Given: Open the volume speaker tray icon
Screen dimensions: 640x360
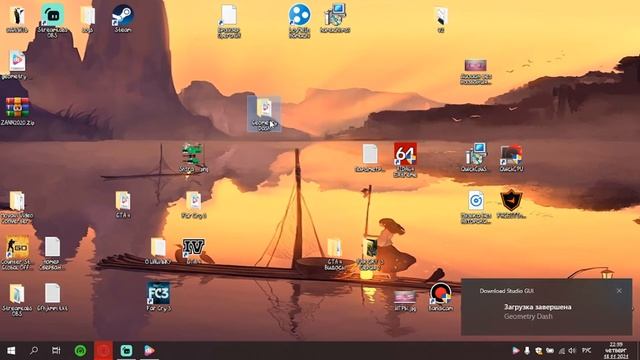Looking at the screenshot, I should 572,351.
